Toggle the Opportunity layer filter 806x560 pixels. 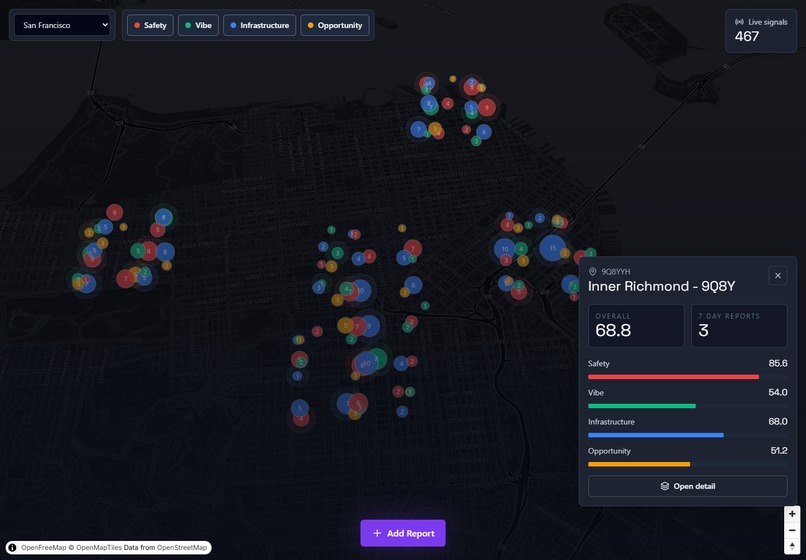pyautogui.click(x=335, y=25)
